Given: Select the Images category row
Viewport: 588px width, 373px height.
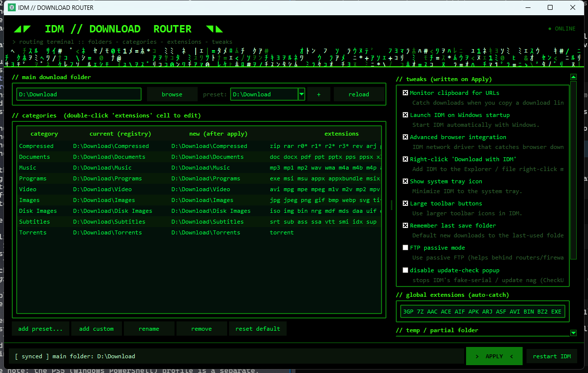Looking at the screenshot, I should (199, 200).
